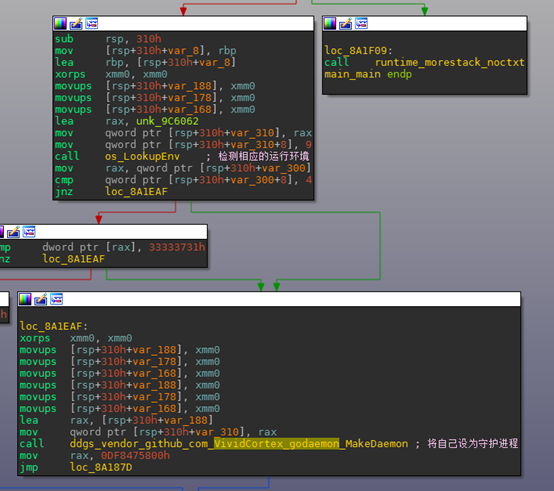Click the edit pencil icon on the sub rsp block
This screenshot has width=554, height=491.
[x=76, y=24]
